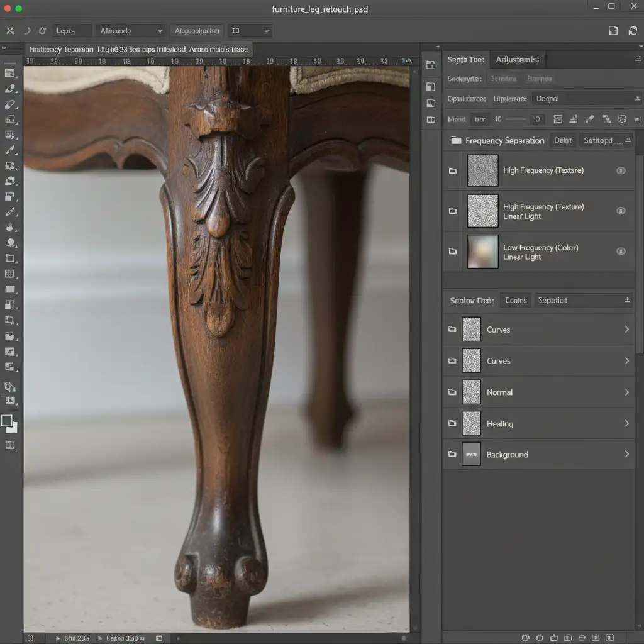The image size is (644, 644).
Task: Select the Low Frequency (Color) layer thumbnail
Action: [x=482, y=252]
